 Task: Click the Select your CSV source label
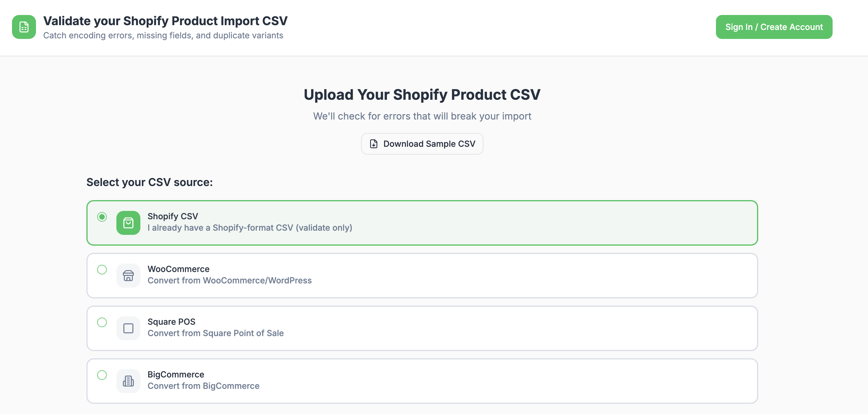pyautogui.click(x=150, y=182)
